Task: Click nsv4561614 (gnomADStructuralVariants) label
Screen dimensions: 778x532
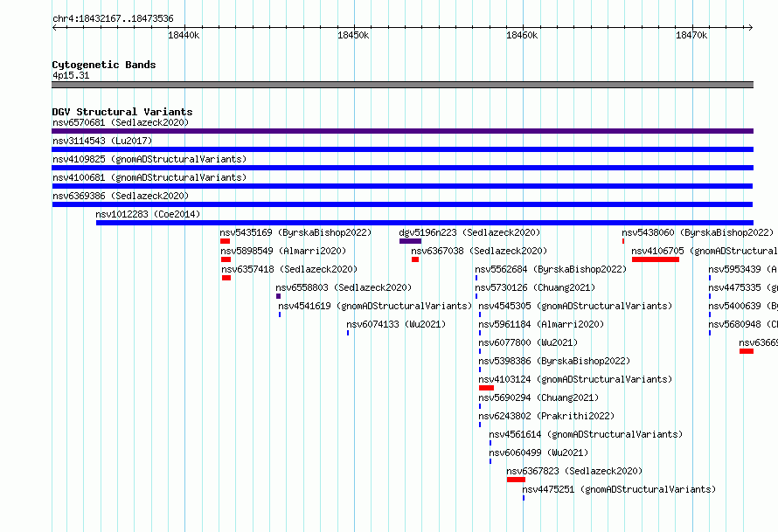Action: tap(586, 434)
